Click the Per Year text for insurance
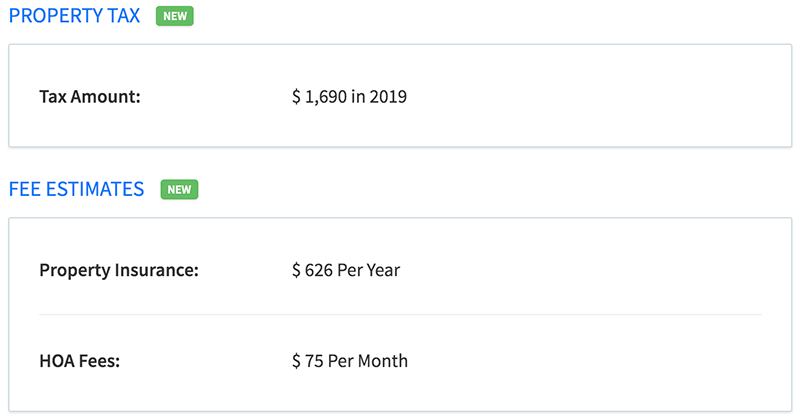 (x=369, y=270)
